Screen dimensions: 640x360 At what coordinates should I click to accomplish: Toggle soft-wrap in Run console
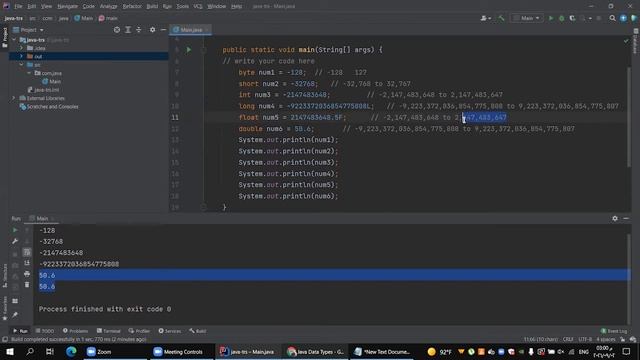(27, 252)
